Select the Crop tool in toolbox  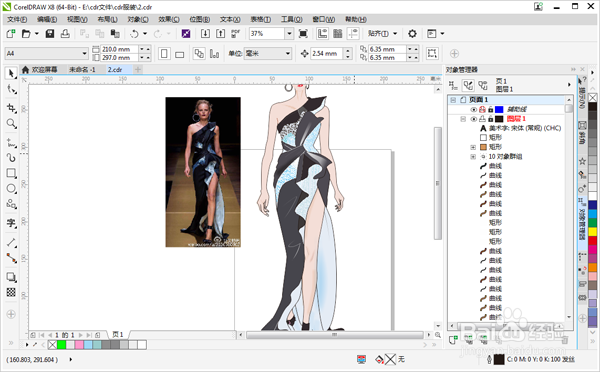click(x=11, y=108)
